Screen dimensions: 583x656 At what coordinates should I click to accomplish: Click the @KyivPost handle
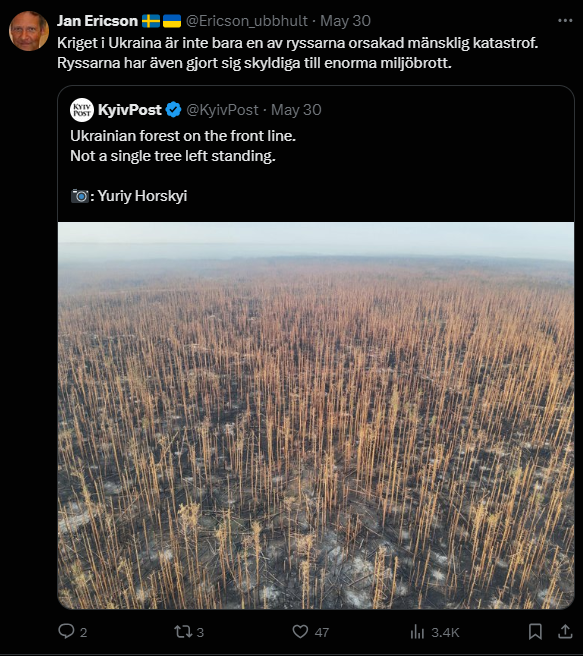click(222, 110)
